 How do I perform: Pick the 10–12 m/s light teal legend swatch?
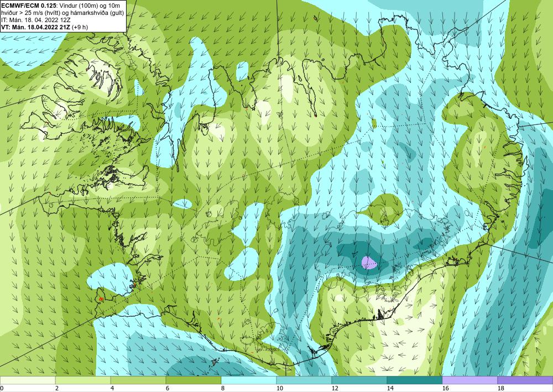(x=304, y=380)
